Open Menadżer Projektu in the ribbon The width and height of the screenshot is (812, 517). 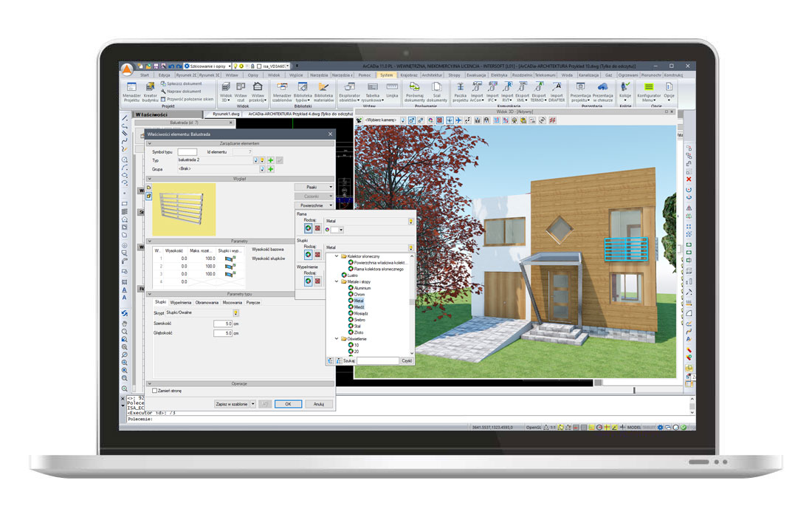(131, 91)
